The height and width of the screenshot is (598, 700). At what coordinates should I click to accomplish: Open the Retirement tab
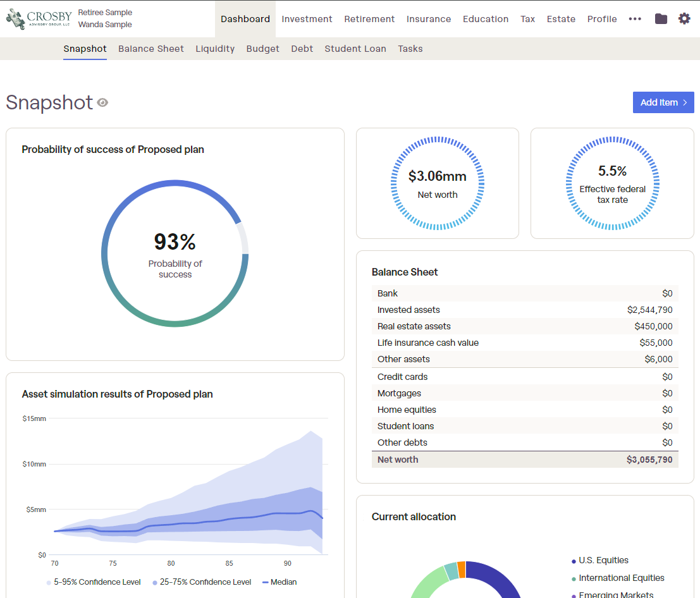click(369, 19)
